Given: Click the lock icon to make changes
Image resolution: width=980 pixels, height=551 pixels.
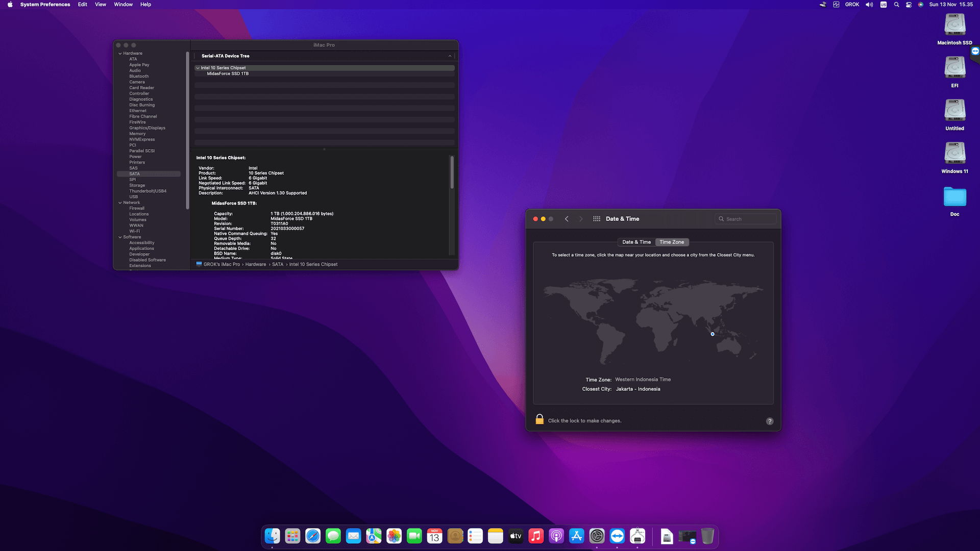Looking at the screenshot, I should pos(539,419).
